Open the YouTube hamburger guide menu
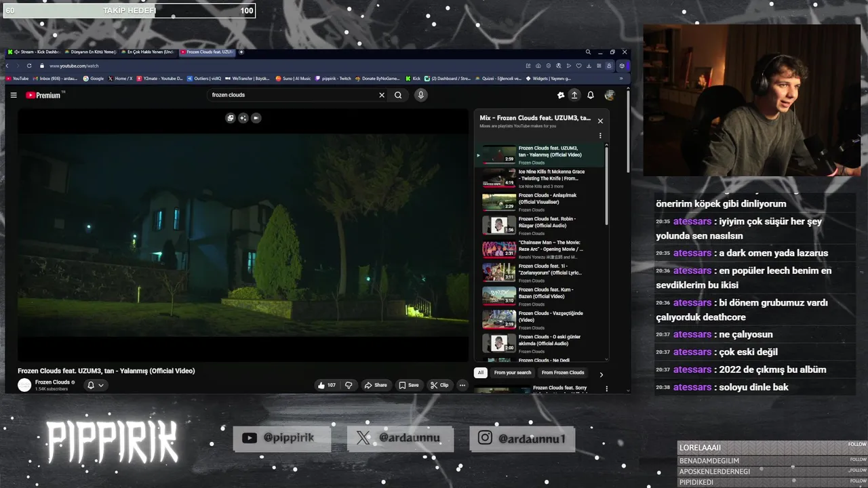This screenshot has height=488, width=868. (x=14, y=96)
